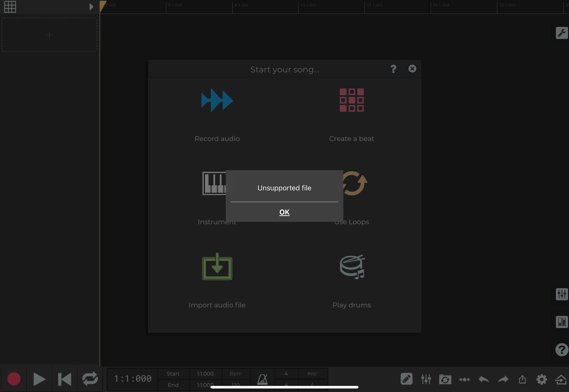Rewind to start with skip-back button
This screenshot has height=392, width=569.
pos(65,379)
